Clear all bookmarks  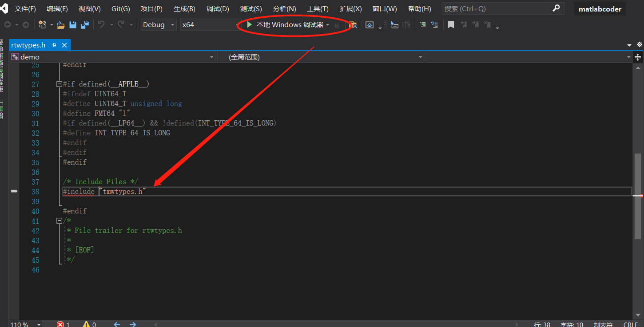(488, 25)
